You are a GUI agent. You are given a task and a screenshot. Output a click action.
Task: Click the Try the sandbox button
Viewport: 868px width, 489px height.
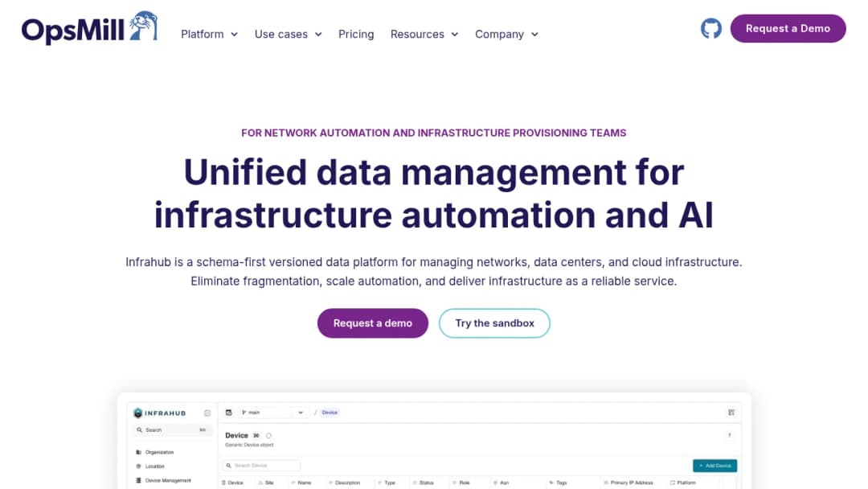tap(494, 323)
